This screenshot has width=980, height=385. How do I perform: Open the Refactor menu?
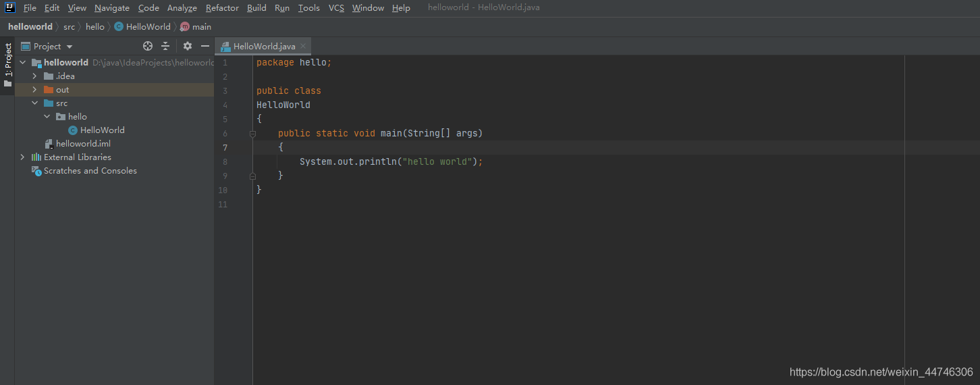click(x=222, y=8)
